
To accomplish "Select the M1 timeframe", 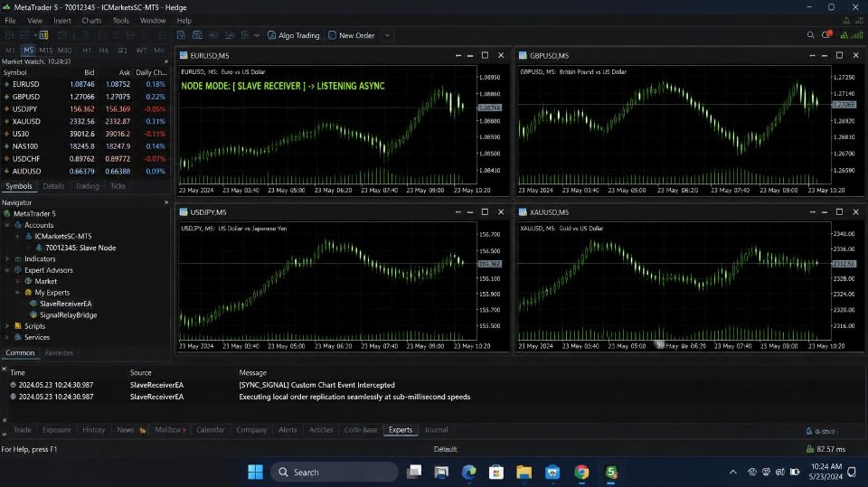I will (10, 50).
